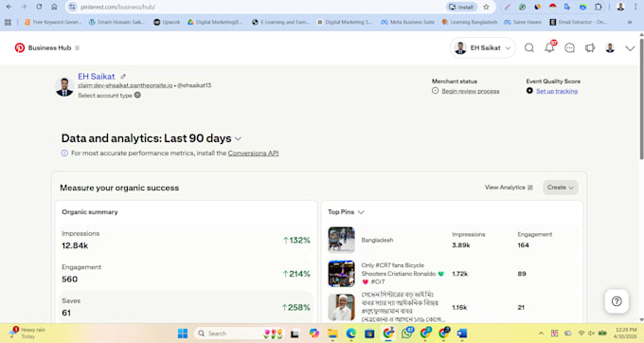Click the profile avatar in header
The image size is (644, 343).
(x=610, y=48)
